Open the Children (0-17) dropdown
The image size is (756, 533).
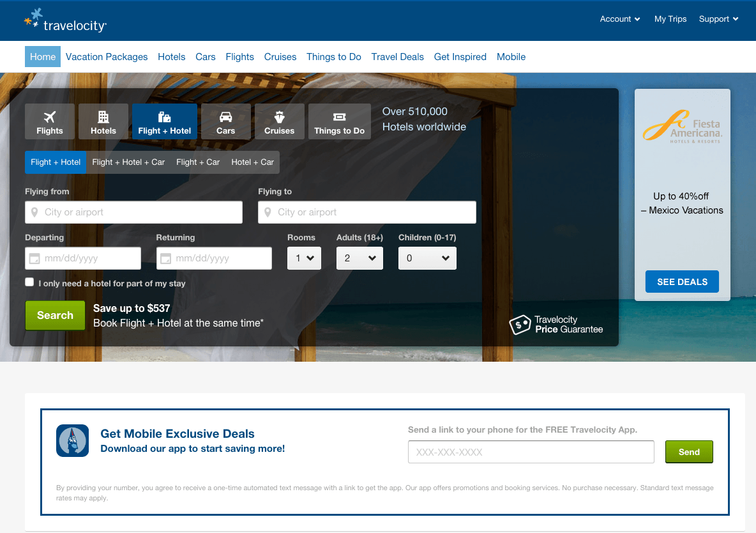pyautogui.click(x=427, y=258)
